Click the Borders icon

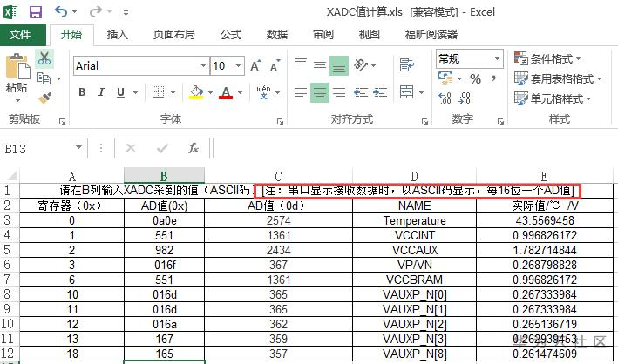click(158, 92)
